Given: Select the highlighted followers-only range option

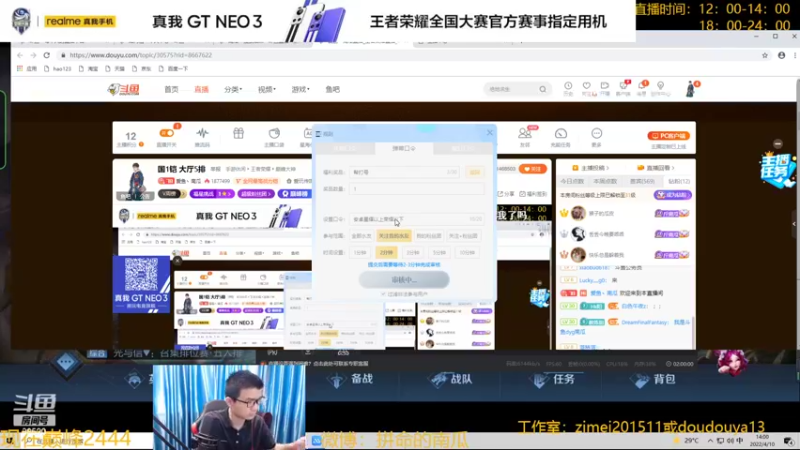Looking at the screenshot, I should pyautogui.click(x=393, y=236).
